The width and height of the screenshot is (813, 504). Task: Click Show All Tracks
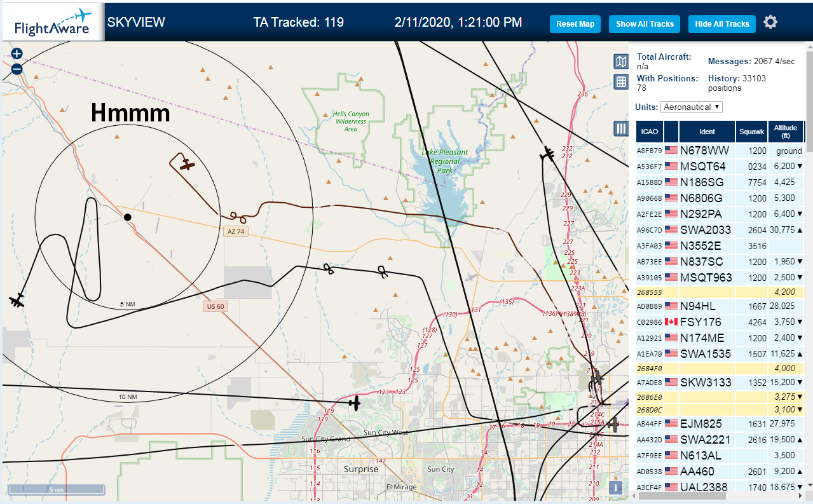coord(645,24)
